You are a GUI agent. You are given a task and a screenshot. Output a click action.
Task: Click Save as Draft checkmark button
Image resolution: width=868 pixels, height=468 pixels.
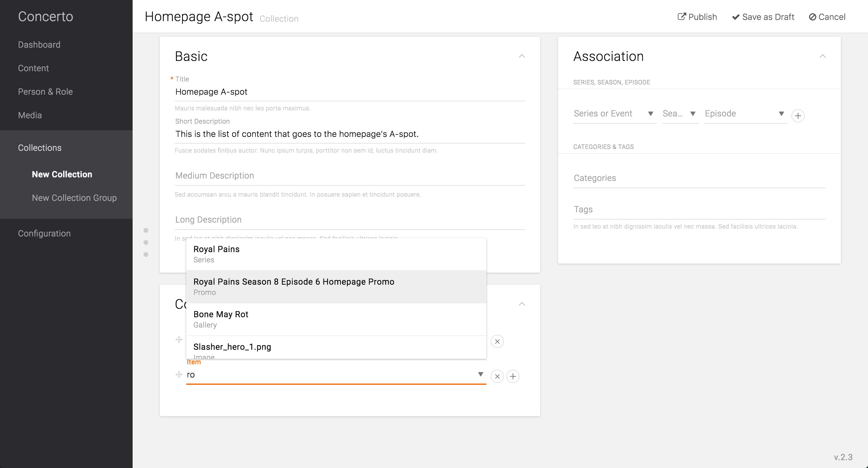coord(763,17)
